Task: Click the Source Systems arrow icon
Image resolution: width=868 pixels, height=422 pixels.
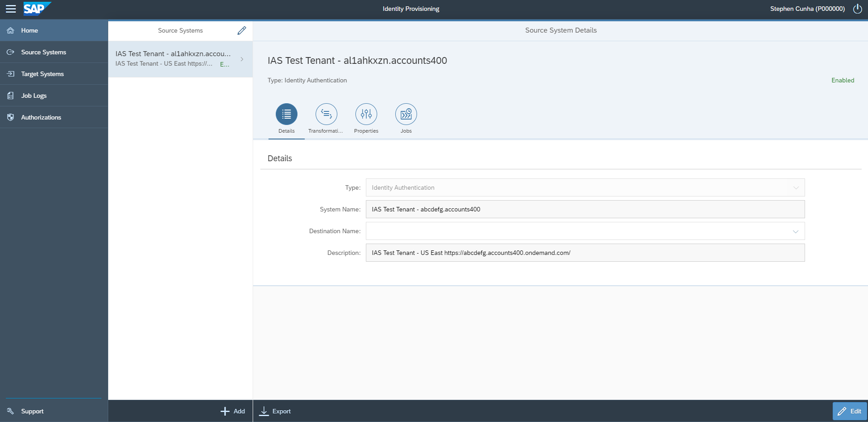Action: (10, 52)
